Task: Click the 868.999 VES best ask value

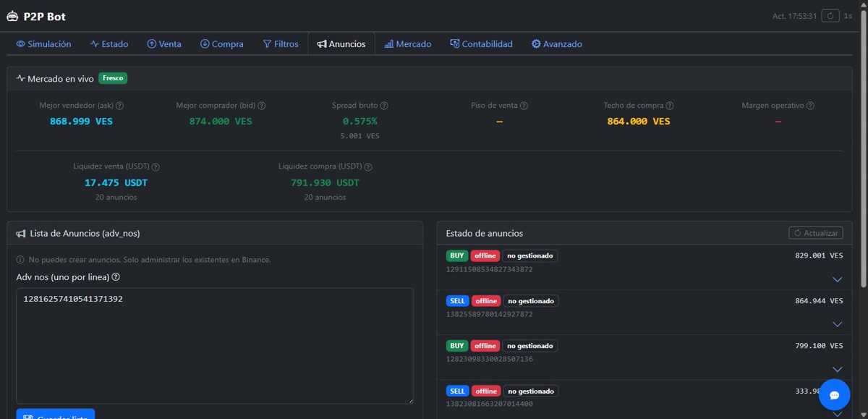Action: pos(81,122)
